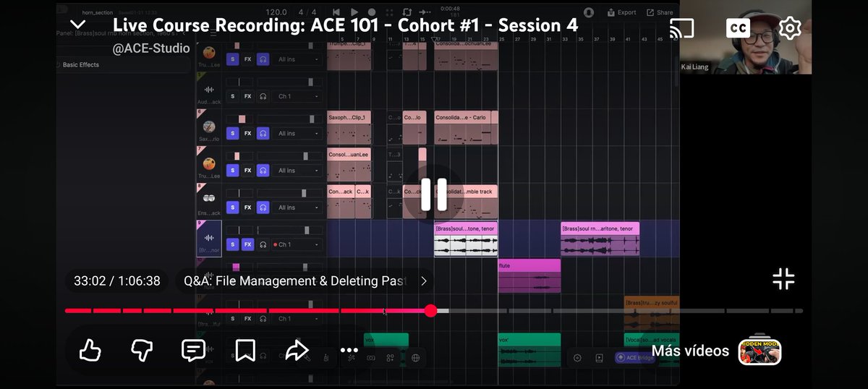
Task: Click Export button in ACE Studio
Action: [x=622, y=12]
